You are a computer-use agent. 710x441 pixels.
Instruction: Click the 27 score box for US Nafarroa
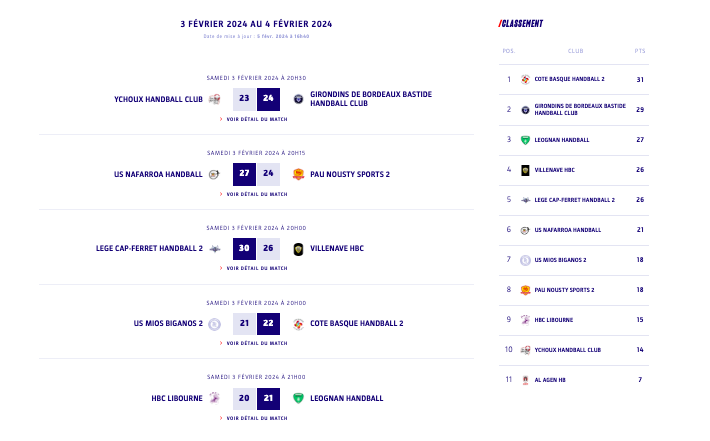pyautogui.click(x=244, y=174)
